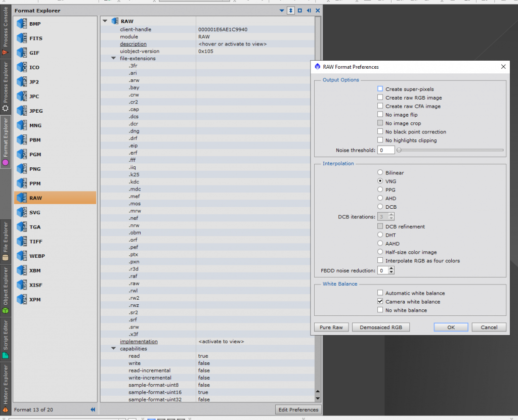Click the double-arrow icon beside Format 13 of 20
The height and width of the screenshot is (420, 518).
coord(93,409)
